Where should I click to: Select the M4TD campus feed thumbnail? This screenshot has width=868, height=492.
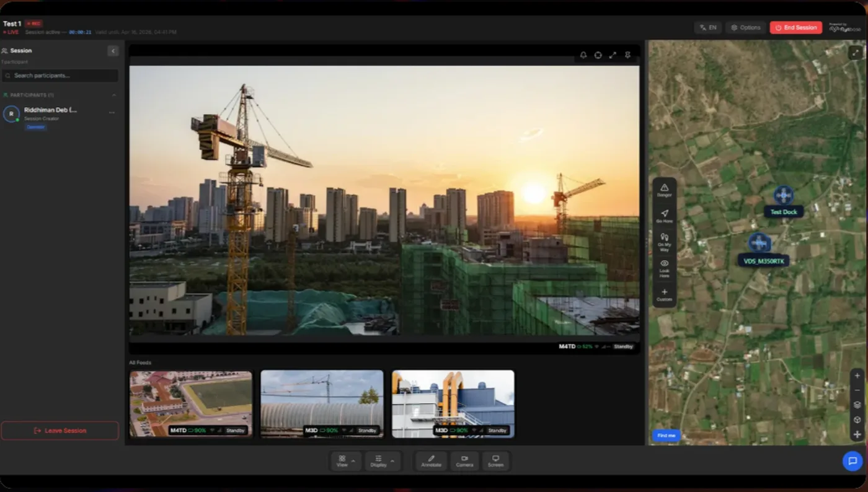(x=191, y=404)
